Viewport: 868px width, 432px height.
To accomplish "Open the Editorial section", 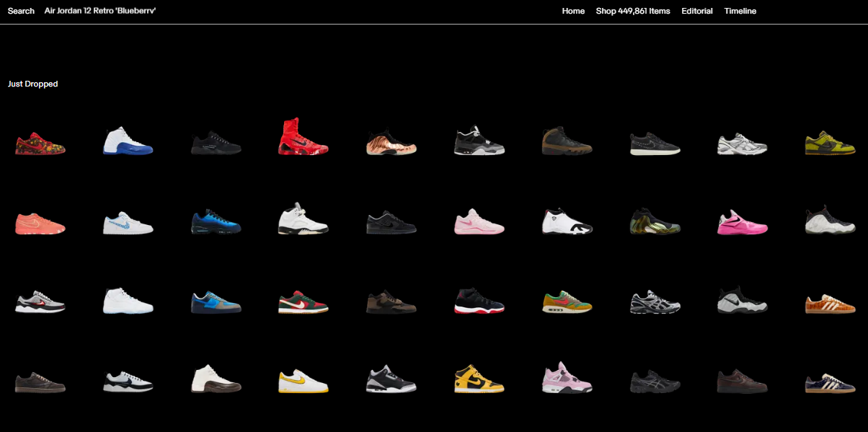I will [x=697, y=11].
